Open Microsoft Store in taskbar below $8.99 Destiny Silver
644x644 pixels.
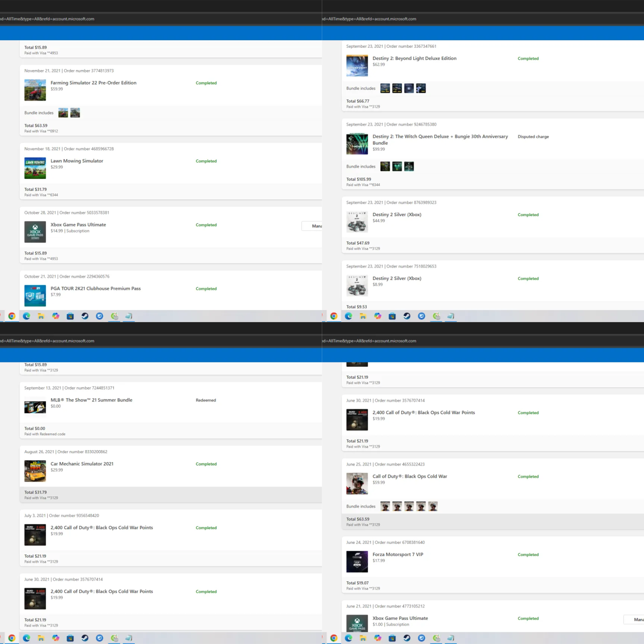[392, 316]
